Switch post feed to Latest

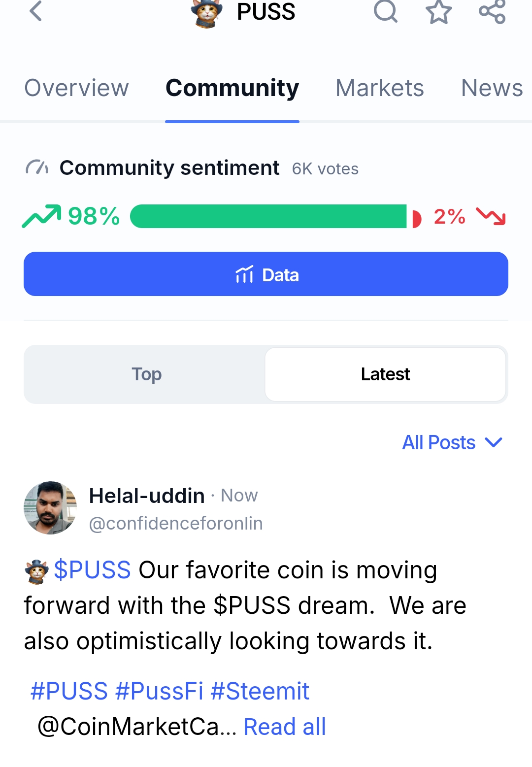[385, 374]
